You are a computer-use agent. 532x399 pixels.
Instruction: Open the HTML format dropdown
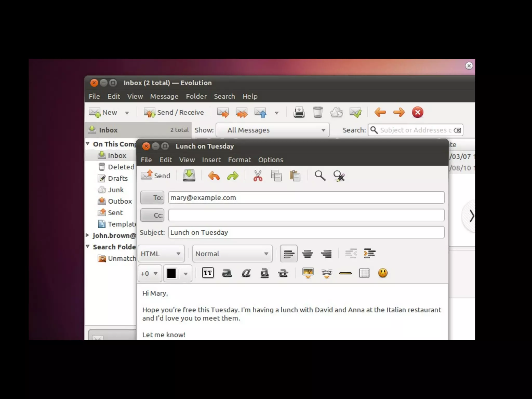(x=161, y=254)
